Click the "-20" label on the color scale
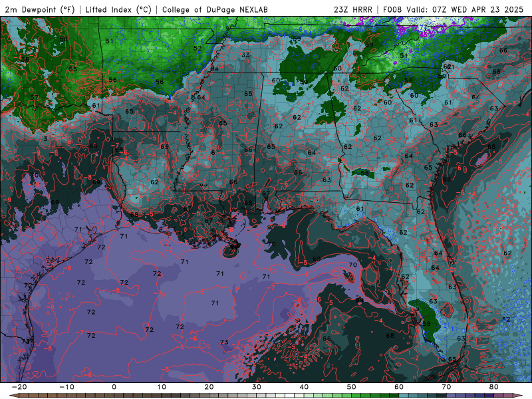532x399 pixels. pos(19,387)
